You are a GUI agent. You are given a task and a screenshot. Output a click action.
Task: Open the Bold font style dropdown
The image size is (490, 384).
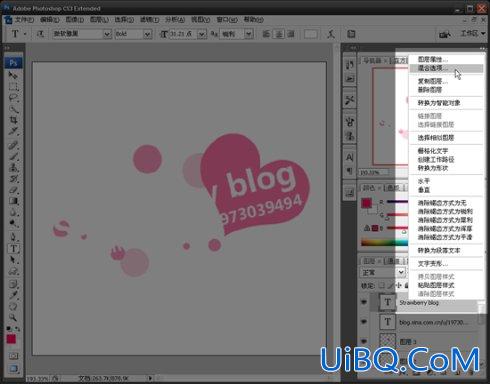pos(133,34)
